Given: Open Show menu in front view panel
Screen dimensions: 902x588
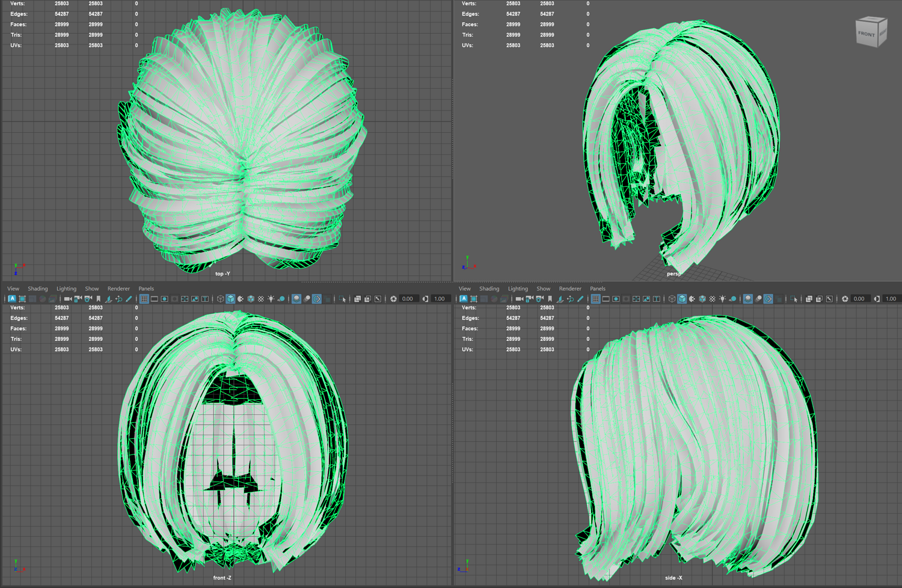Looking at the screenshot, I should (92, 289).
